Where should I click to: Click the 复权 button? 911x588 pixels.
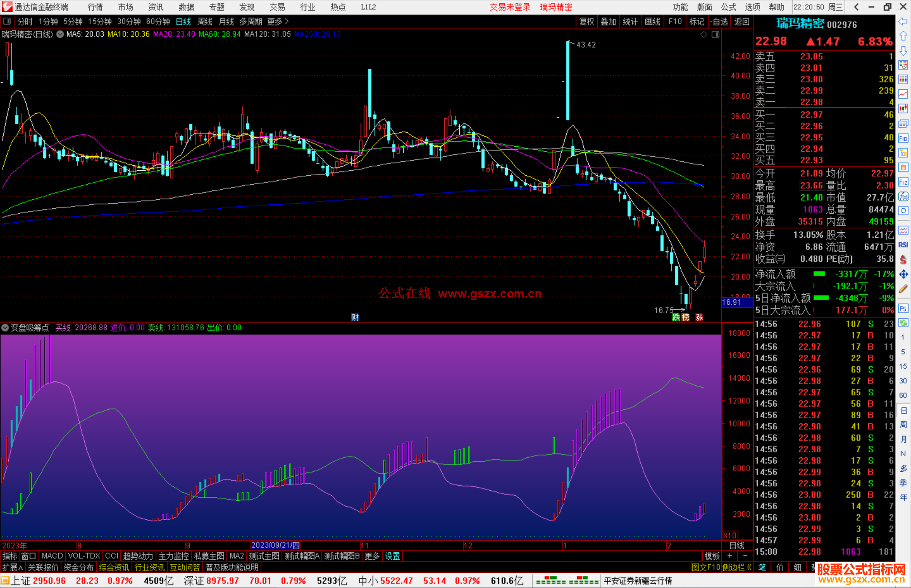587,21
